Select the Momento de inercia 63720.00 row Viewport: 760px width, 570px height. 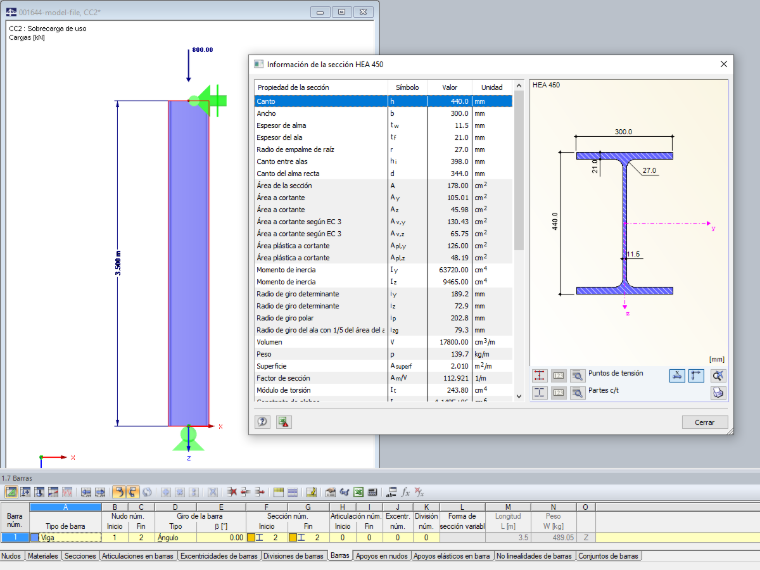click(x=383, y=270)
